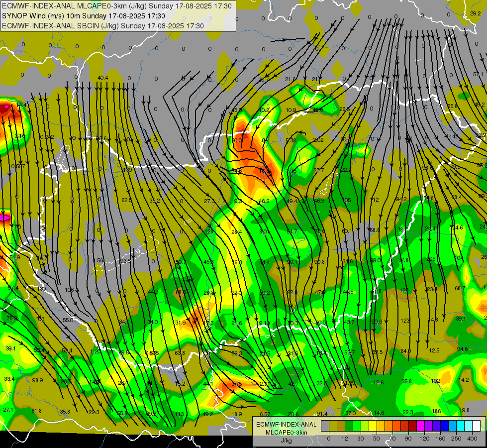Click the gray swatch in the legend

pos(325,426)
